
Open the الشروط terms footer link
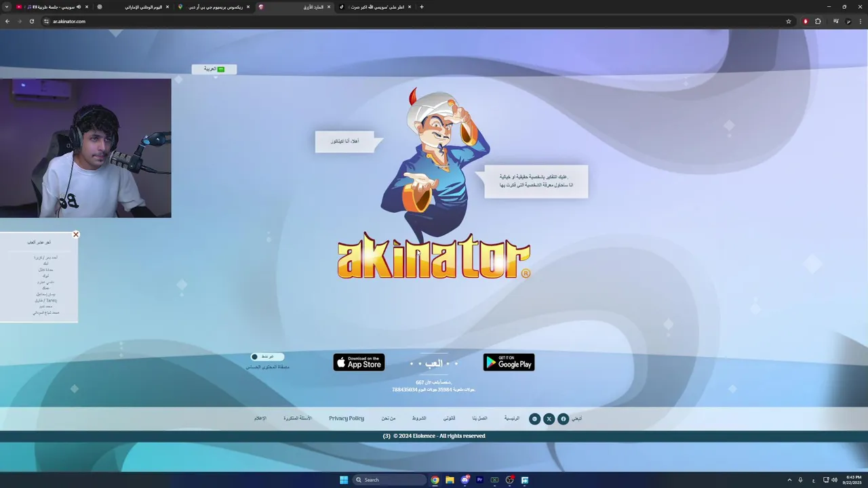(x=419, y=419)
